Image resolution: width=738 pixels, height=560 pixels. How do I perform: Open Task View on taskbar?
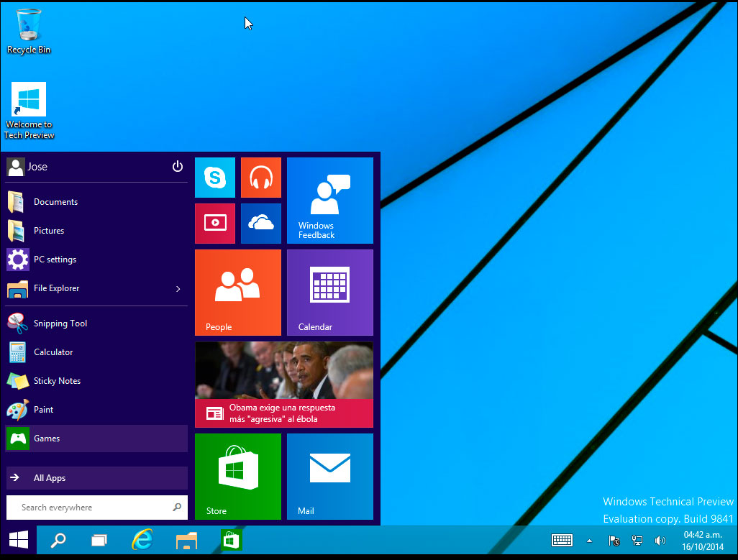99,541
